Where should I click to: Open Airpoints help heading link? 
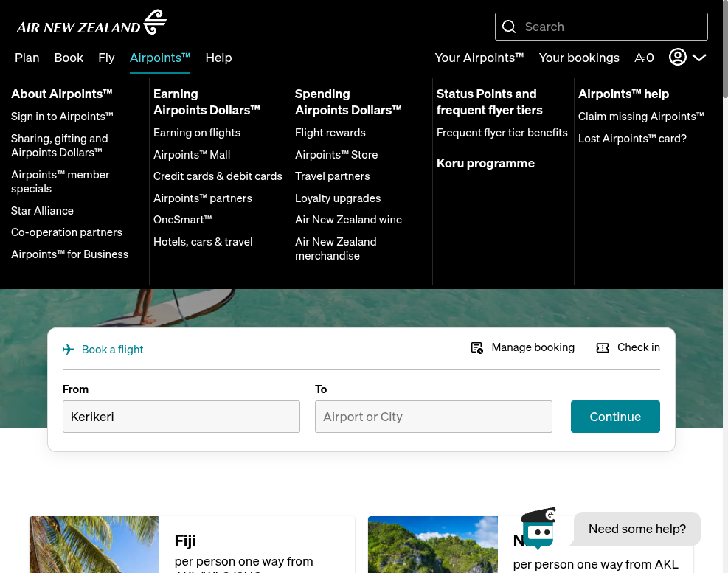tap(623, 94)
